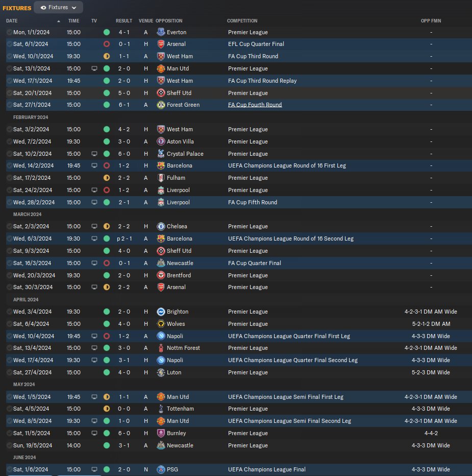Viewport: 472px width, 476px height.
Task: Click the Napoli badge on 10/4/2024
Action: 161,336
